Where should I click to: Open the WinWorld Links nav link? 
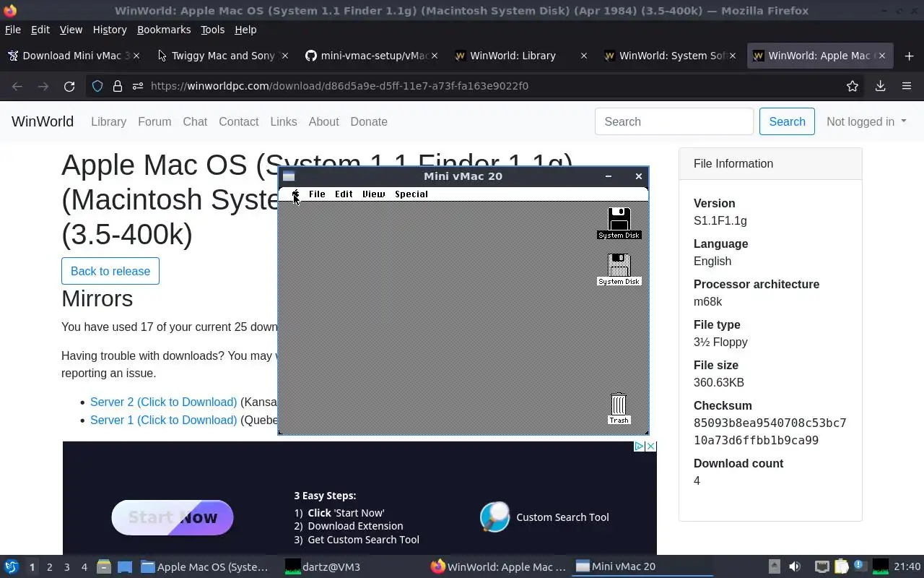(284, 121)
